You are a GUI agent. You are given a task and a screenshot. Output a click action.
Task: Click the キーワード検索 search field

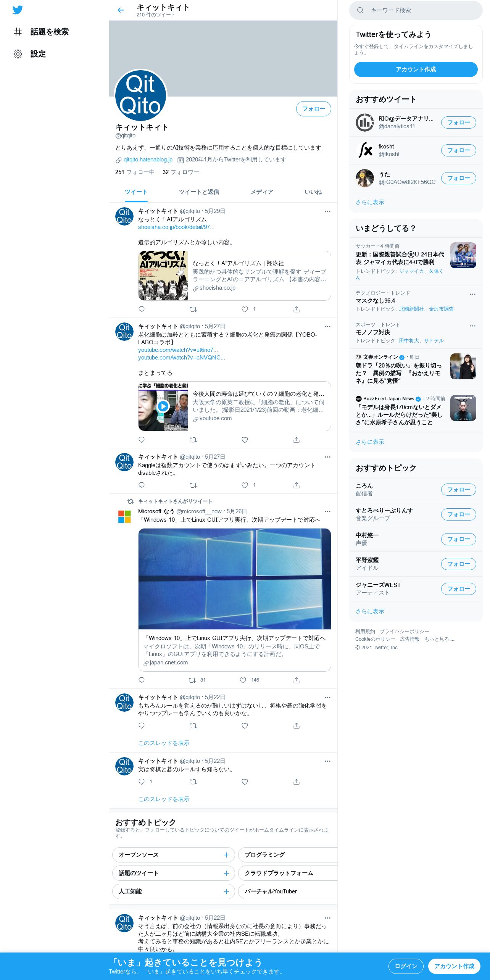point(416,10)
